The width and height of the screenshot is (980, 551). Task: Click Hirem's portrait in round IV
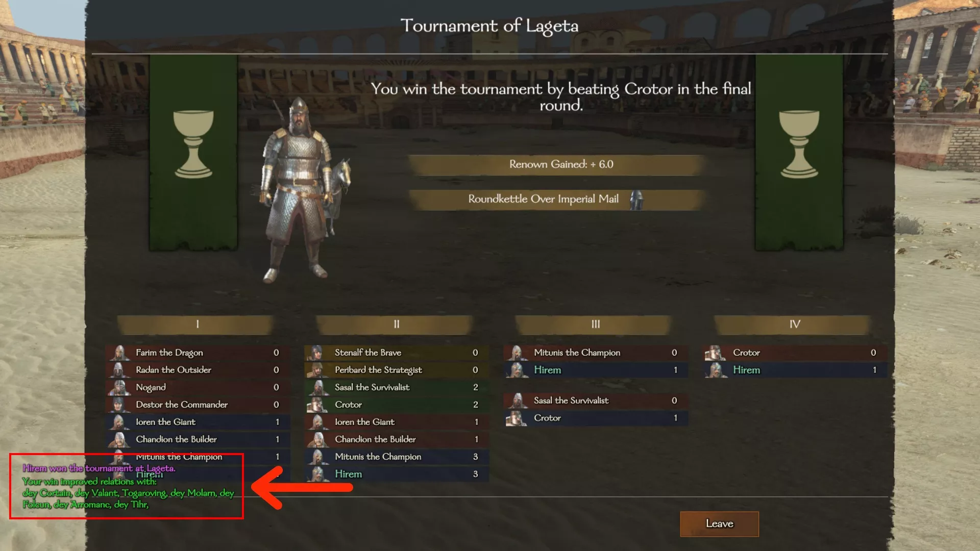[716, 370]
